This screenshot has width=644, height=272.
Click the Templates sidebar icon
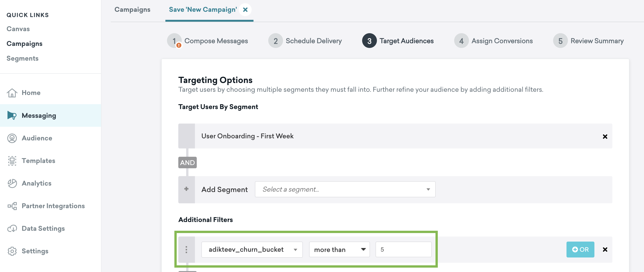pos(12,160)
